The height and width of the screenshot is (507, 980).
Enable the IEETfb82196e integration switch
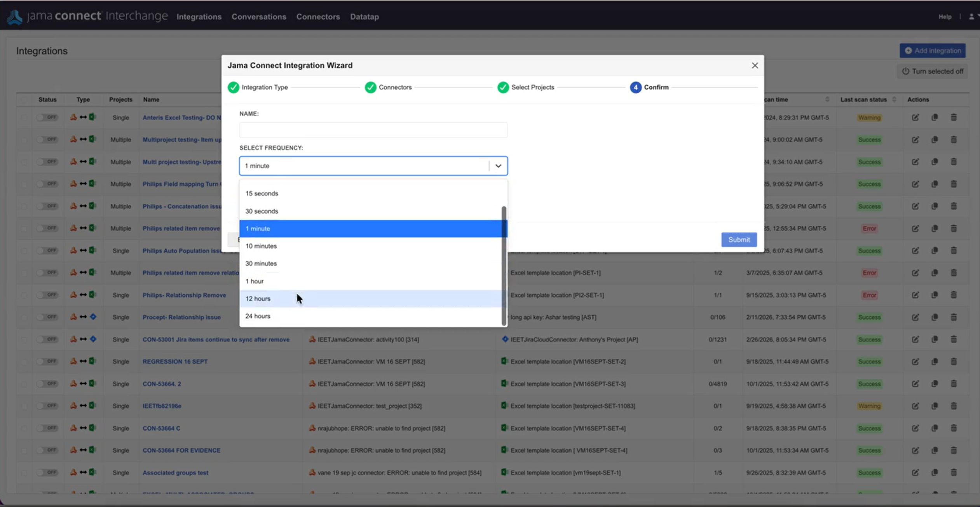coord(47,406)
